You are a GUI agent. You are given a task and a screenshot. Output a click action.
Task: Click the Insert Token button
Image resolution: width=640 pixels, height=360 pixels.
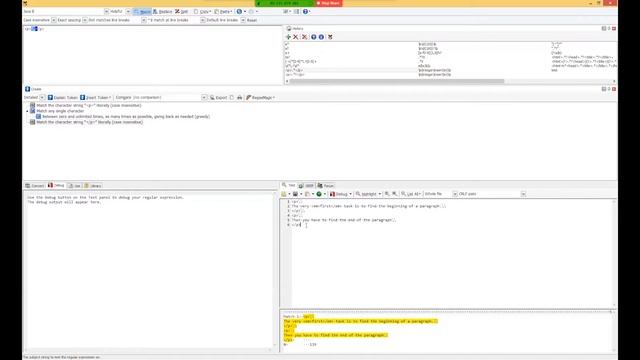(96, 98)
